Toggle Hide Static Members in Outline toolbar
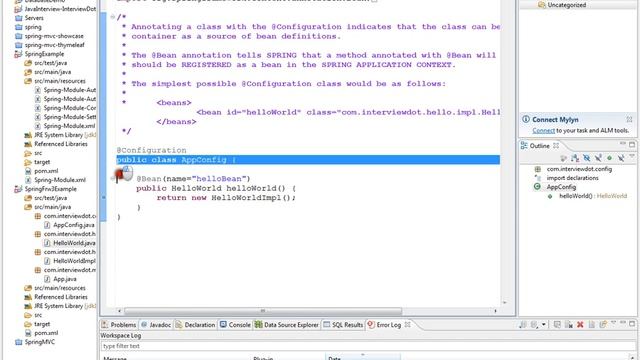640x360 pixels. click(x=598, y=158)
